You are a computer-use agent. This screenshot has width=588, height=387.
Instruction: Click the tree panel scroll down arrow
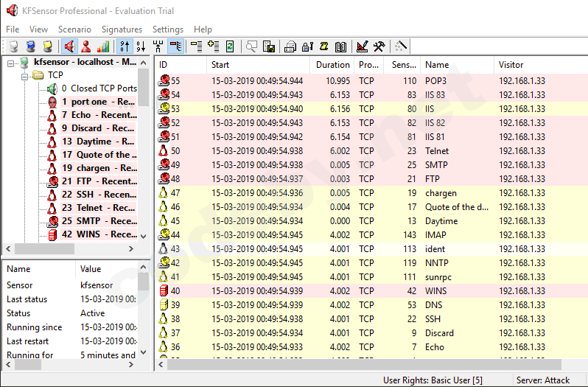143,235
